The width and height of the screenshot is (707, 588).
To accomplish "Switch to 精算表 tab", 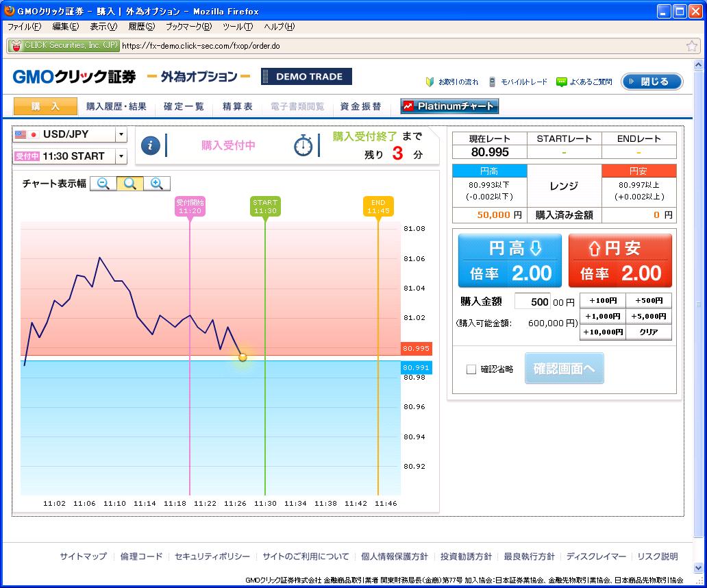I will point(238,106).
